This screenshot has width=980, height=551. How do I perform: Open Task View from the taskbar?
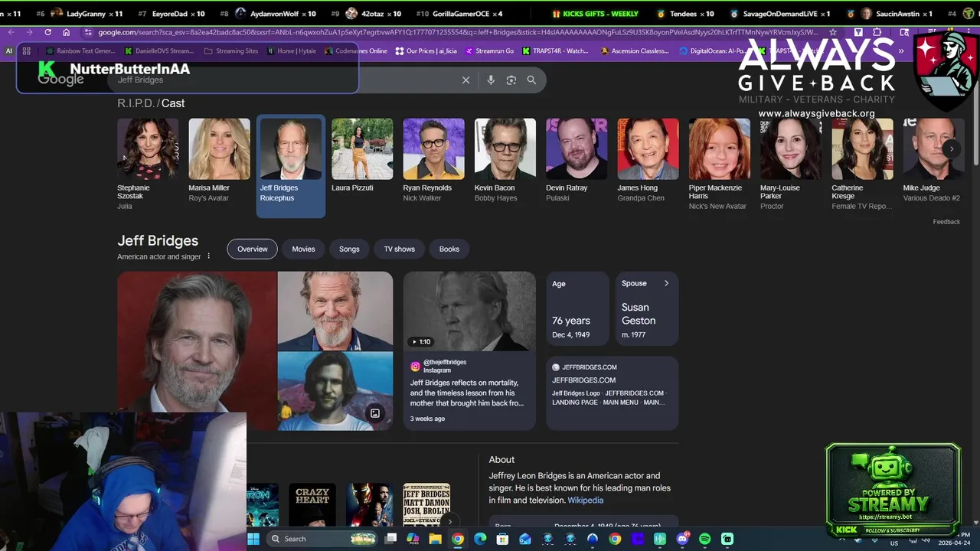coord(390,539)
